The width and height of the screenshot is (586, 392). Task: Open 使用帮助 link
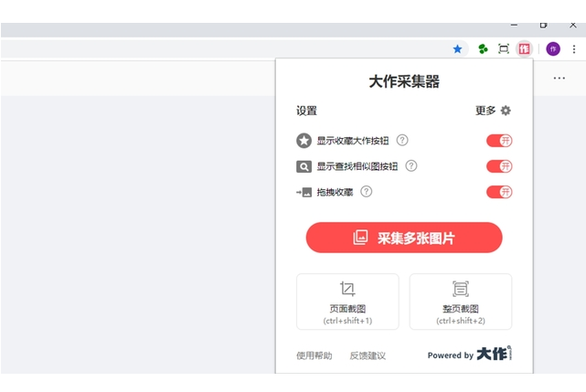point(314,355)
